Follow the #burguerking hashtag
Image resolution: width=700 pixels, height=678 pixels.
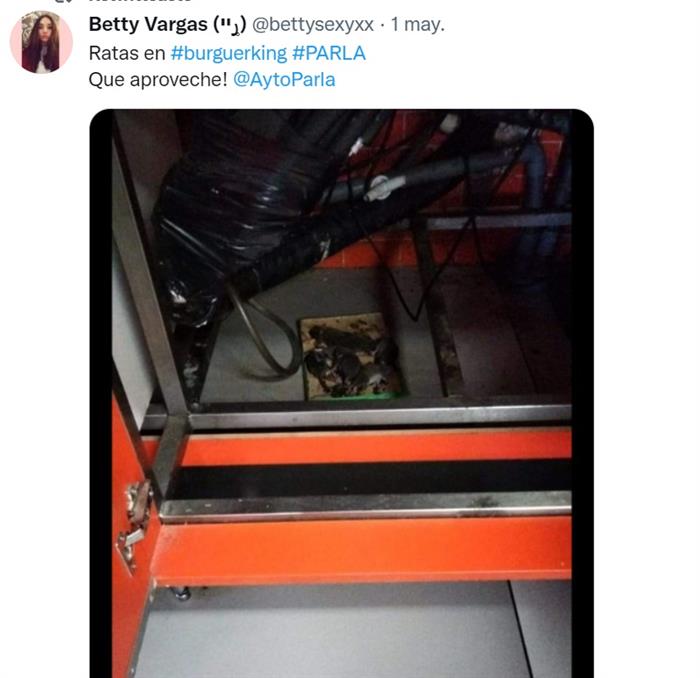coord(229,53)
